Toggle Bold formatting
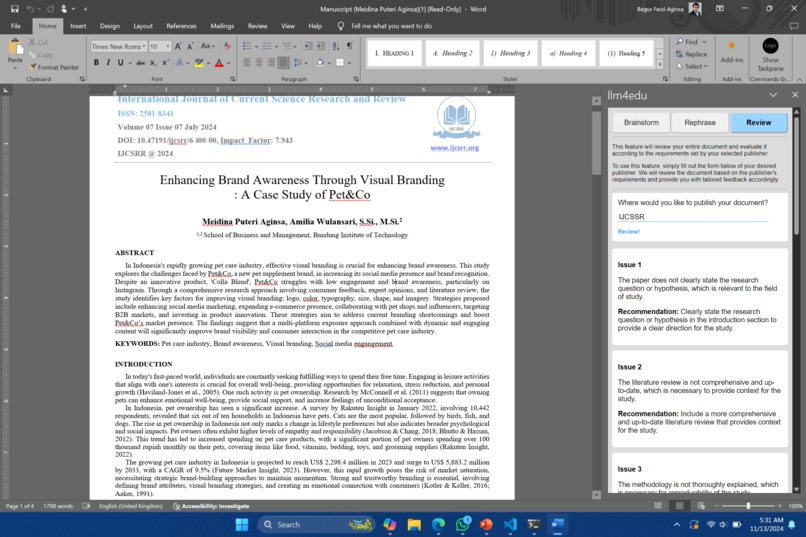 click(x=96, y=63)
